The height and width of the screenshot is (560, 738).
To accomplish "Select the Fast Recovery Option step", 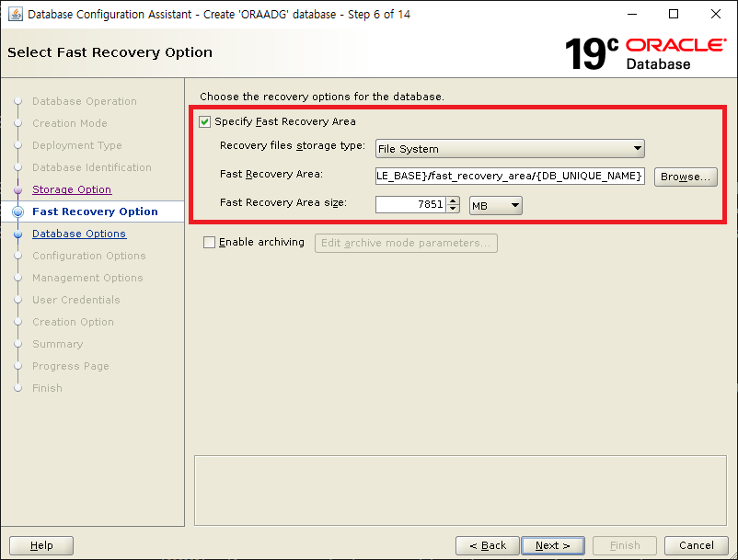I will (x=95, y=211).
